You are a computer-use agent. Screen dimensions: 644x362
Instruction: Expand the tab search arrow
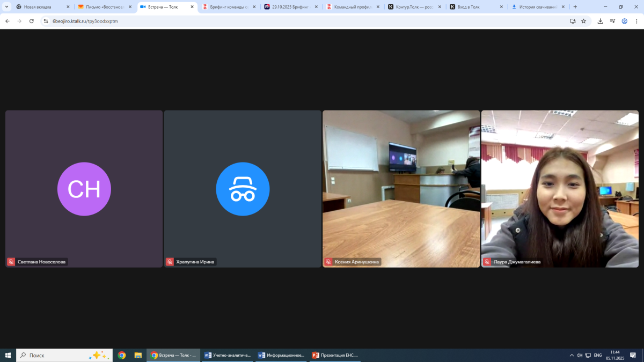[7, 7]
